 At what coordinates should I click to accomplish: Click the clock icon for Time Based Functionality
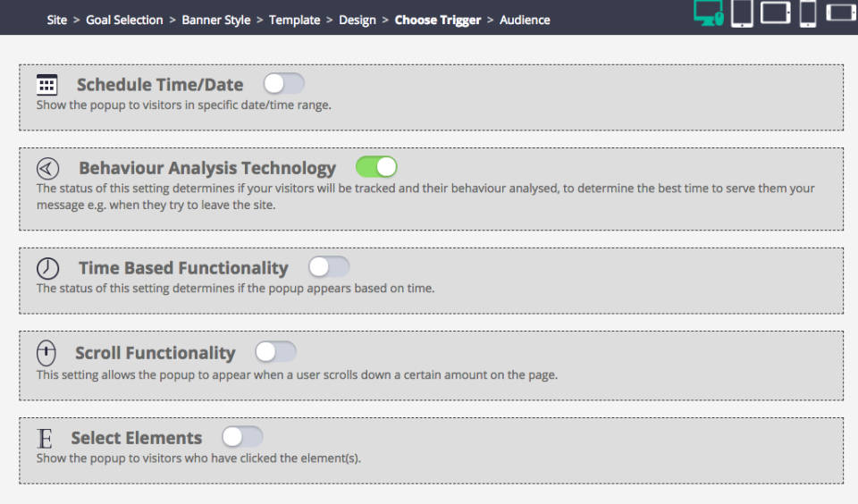(x=47, y=268)
